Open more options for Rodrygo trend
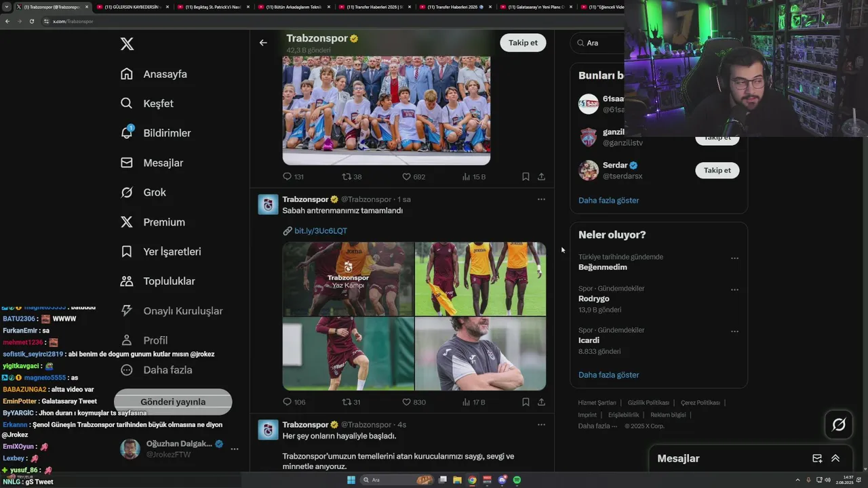The width and height of the screenshot is (868, 488). click(x=734, y=290)
